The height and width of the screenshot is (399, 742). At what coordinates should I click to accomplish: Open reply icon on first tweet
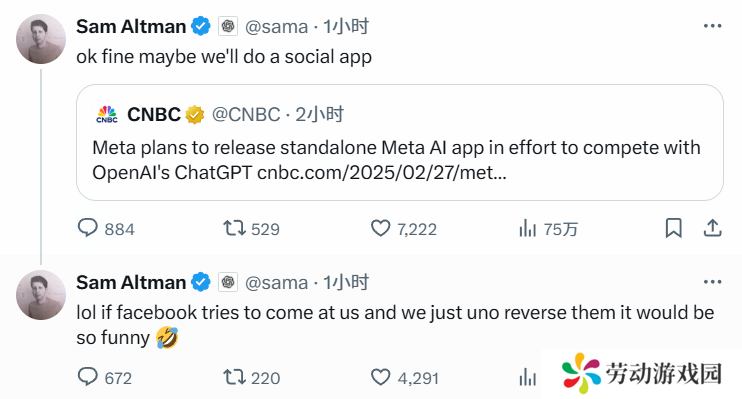88,228
